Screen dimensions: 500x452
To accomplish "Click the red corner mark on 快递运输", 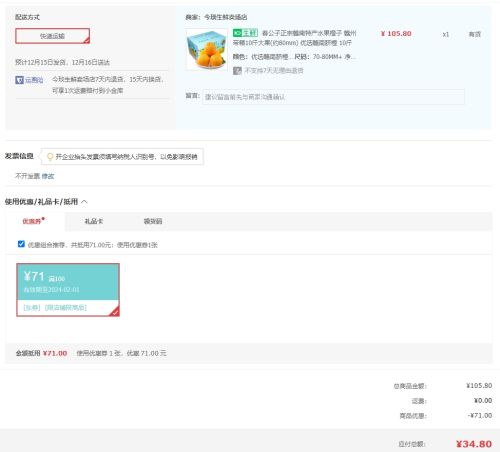I will coord(87,41).
